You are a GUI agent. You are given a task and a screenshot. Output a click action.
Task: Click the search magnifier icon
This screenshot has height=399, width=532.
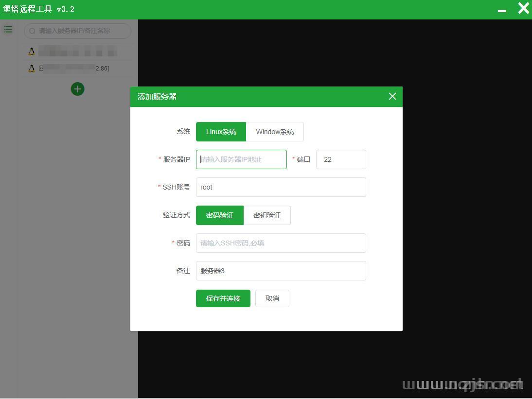pyautogui.click(x=33, y=31)
